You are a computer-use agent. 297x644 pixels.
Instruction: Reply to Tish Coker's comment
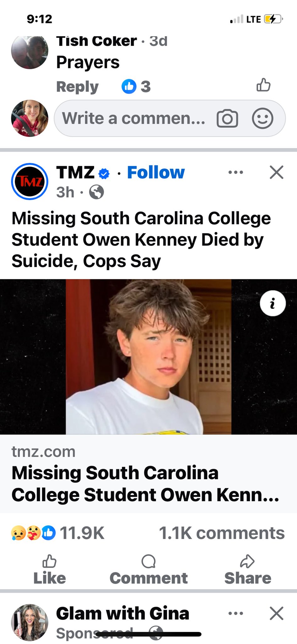click(x=77, y=86)
